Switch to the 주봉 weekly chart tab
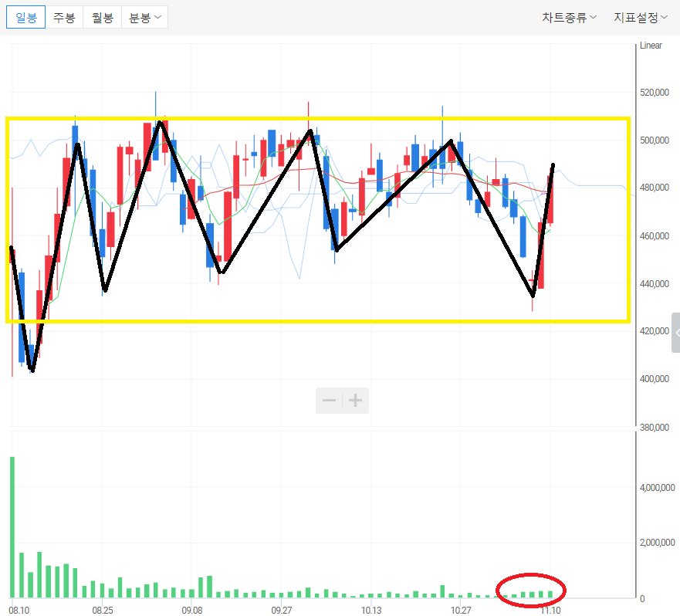Viewport: 680px width, 616px height. point(64,17)
